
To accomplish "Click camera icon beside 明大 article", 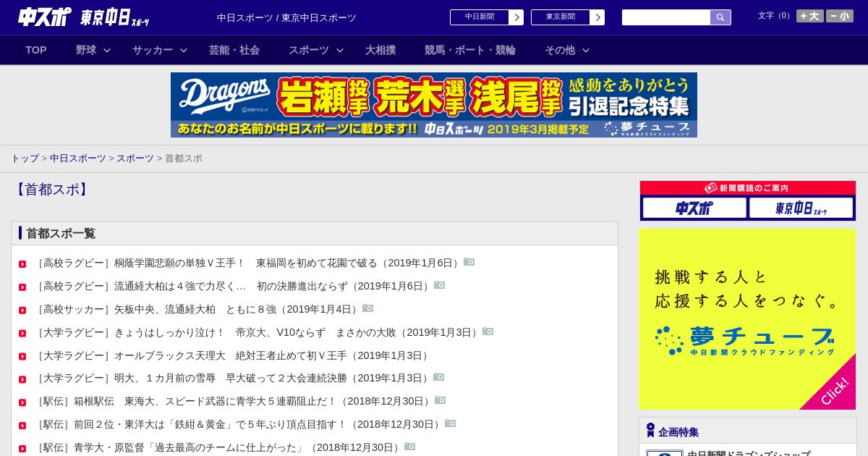I will click(x=439, y=377).
